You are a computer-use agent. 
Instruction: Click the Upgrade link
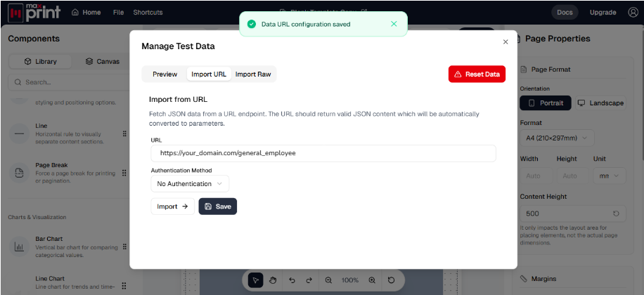click(x=603, y=13)
